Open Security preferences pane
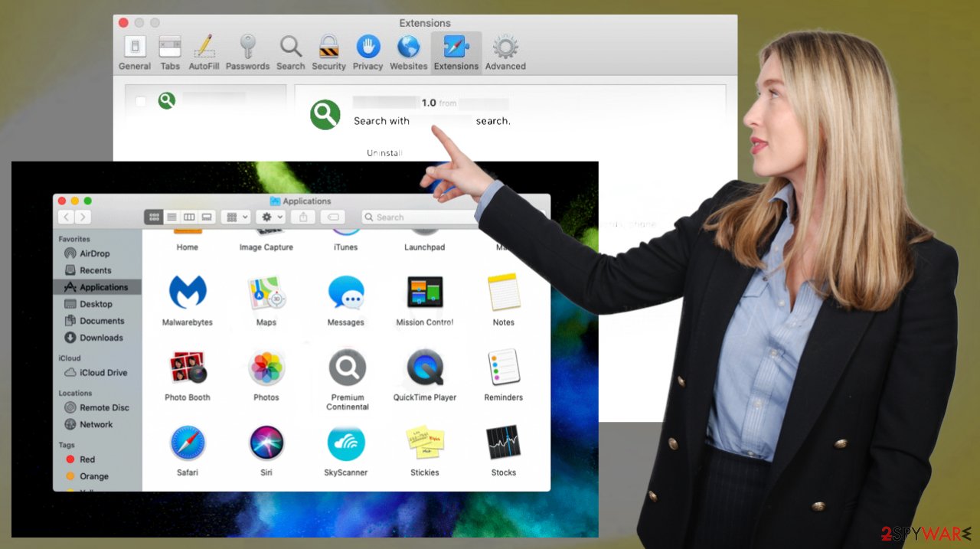 tap(328, 53)
